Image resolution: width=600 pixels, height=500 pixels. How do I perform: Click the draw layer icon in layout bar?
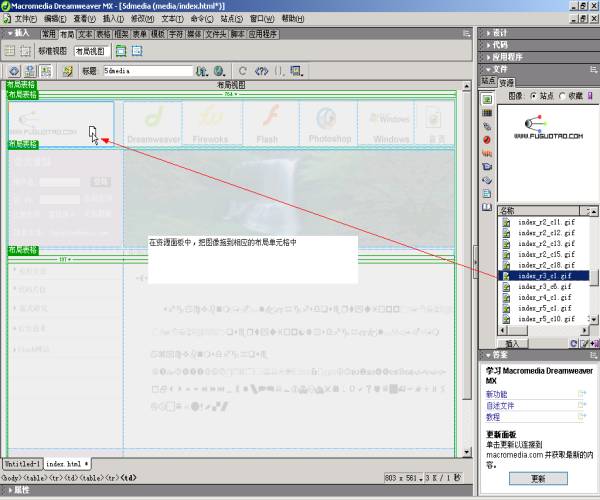[26, 51]
